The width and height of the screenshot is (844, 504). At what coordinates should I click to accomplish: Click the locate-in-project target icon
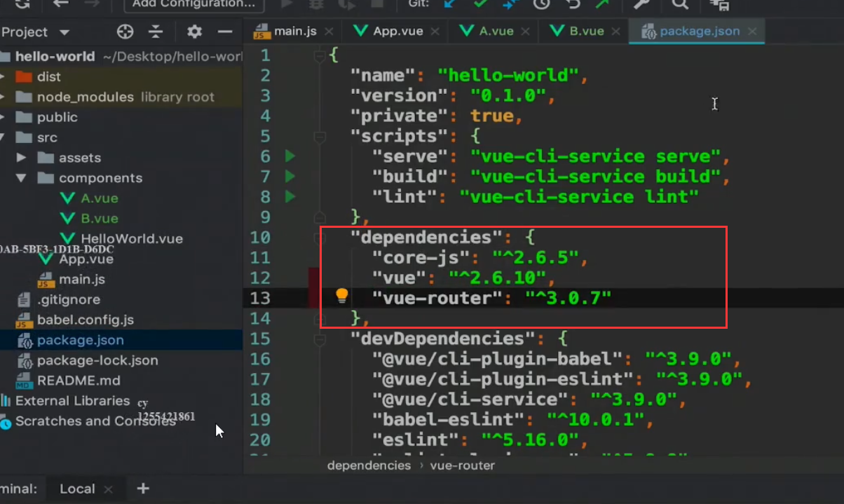125,32
